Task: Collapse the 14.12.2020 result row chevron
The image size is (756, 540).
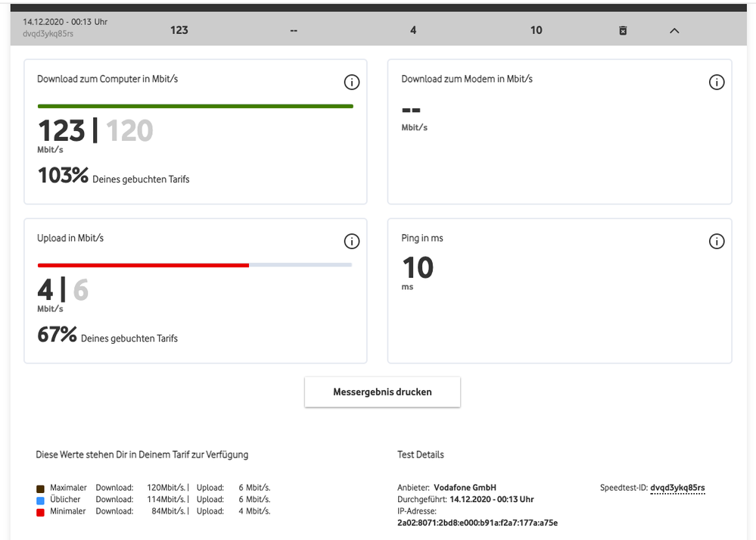Action: click(x=674, y=30)
